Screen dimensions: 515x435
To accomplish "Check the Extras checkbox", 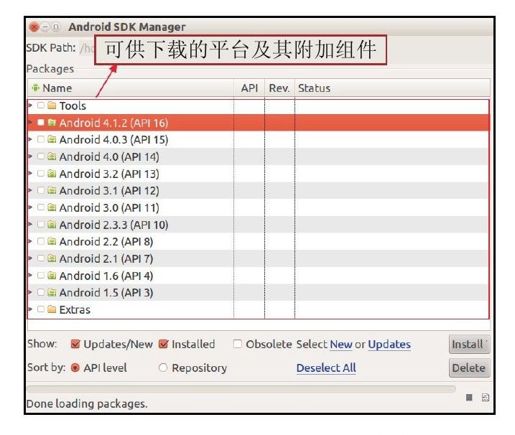I will point(41,309).
